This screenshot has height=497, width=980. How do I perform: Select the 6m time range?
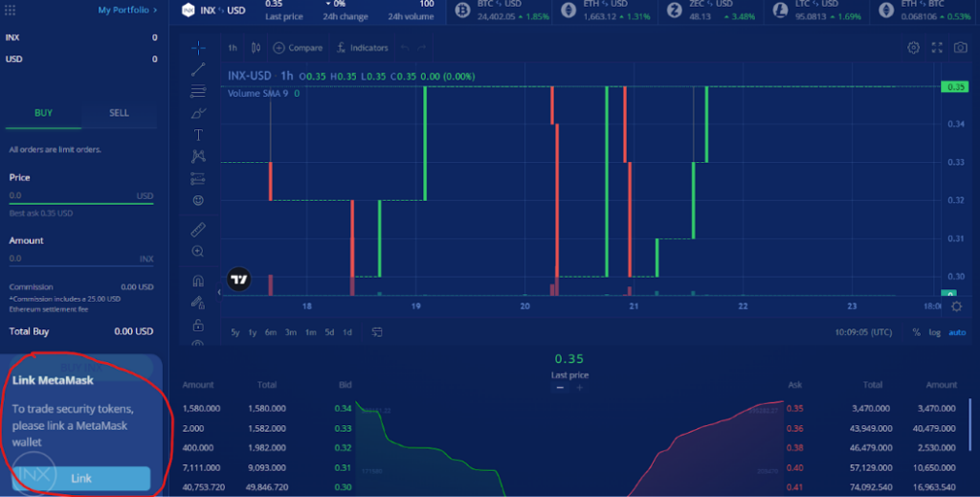[271, 332]
